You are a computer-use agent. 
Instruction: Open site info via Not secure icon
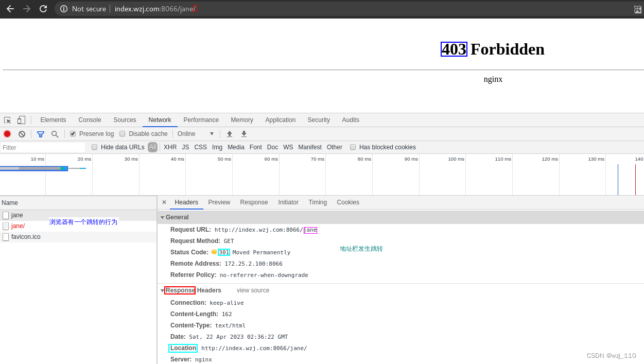tap(64, 9)
